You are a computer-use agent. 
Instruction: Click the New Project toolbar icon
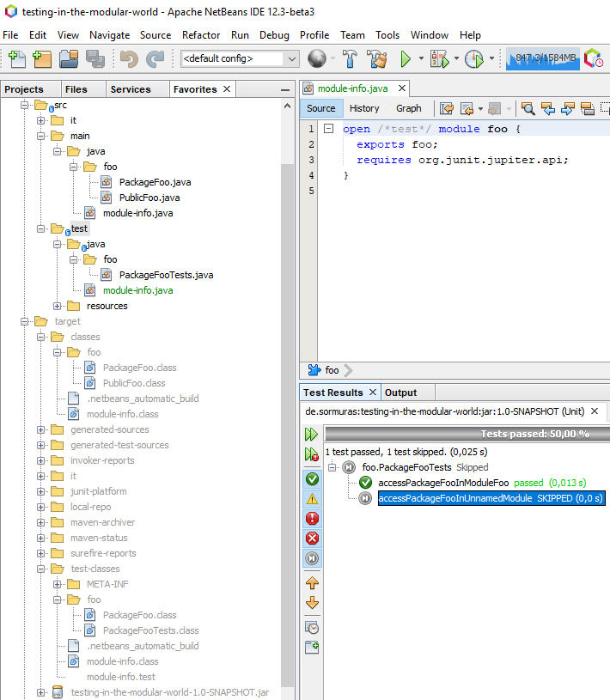42,59
